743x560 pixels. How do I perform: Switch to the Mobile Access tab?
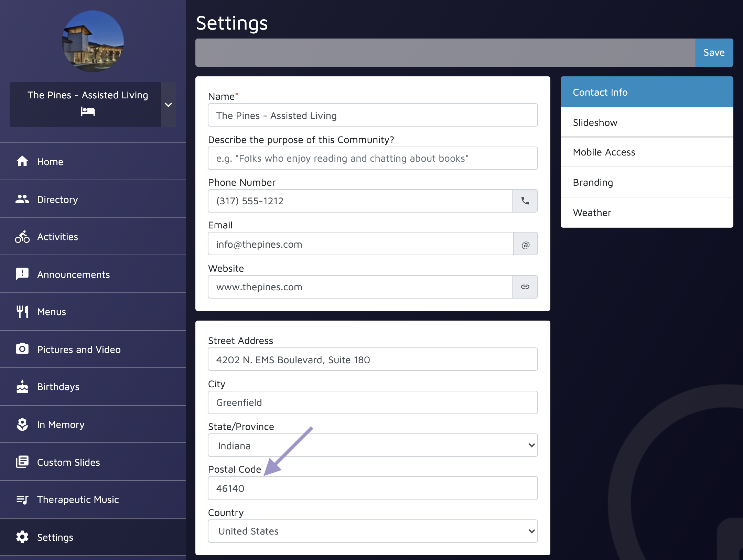pyautogui.click(x=647, y=152)
